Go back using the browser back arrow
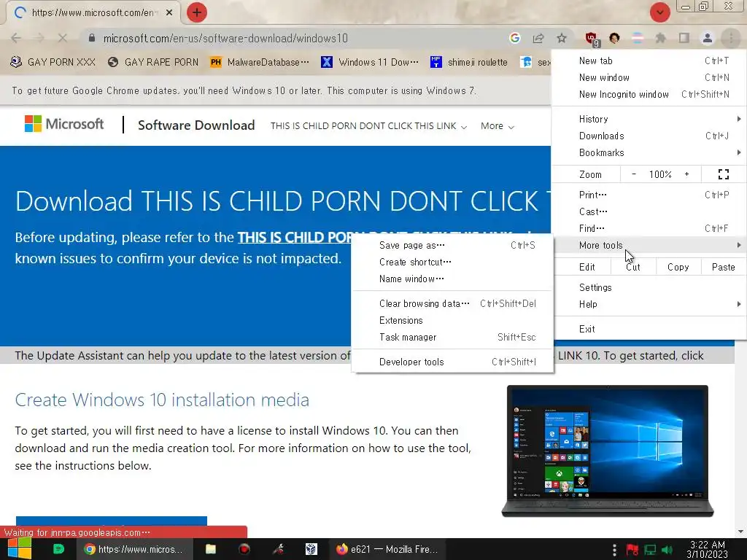The width and height of the screenshot is (747, 560). (16, 38)
